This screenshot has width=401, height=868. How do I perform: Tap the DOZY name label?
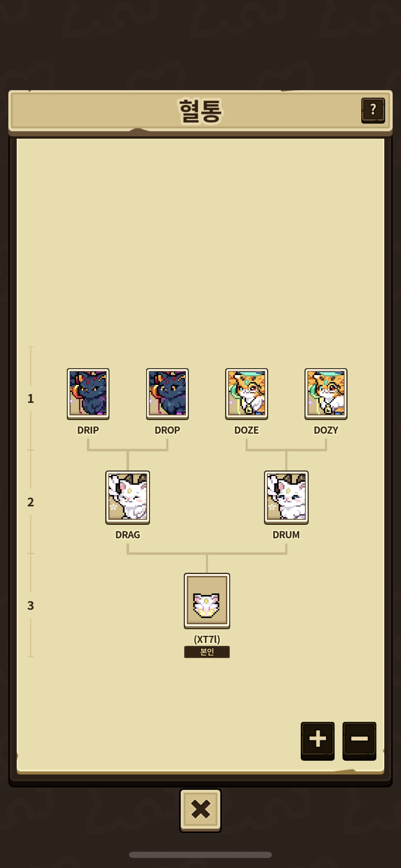(x=326, y=430)
